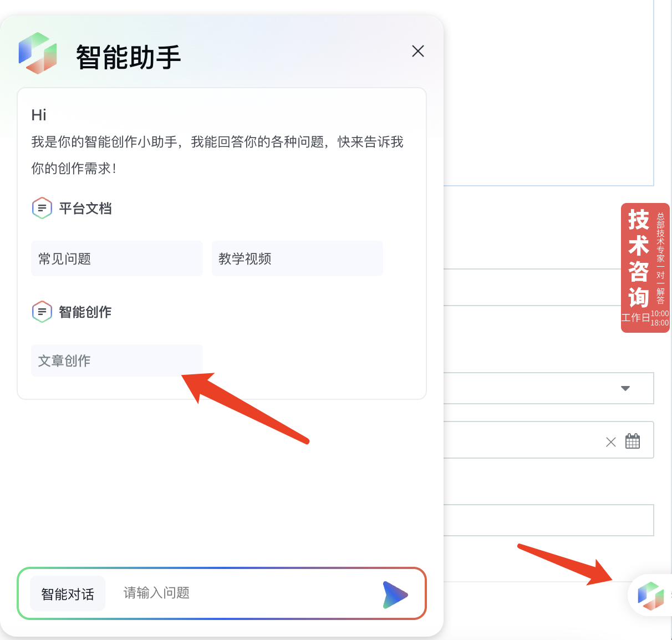This screenshot has width=672, height=640.
Task: Focus the text field below the date picker
Action: pos(549,520)
